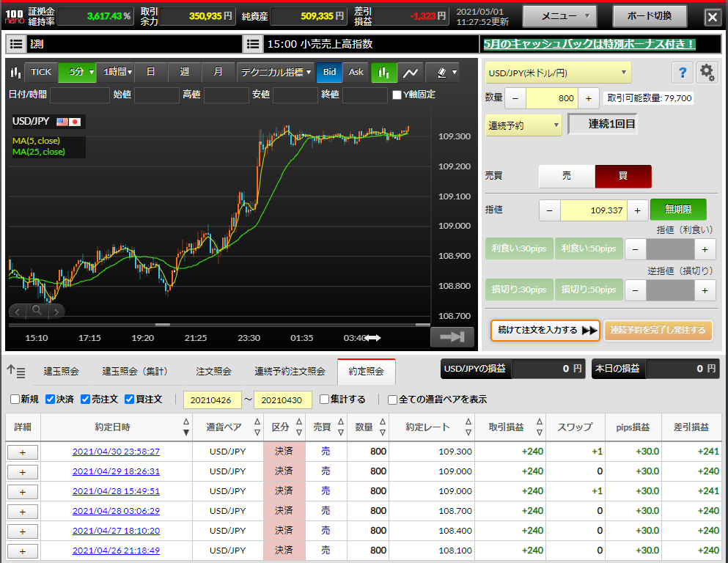This screenshot has height=563, width=728.
Task: Enable the 集計する checkbox
Action: (325, 400)
